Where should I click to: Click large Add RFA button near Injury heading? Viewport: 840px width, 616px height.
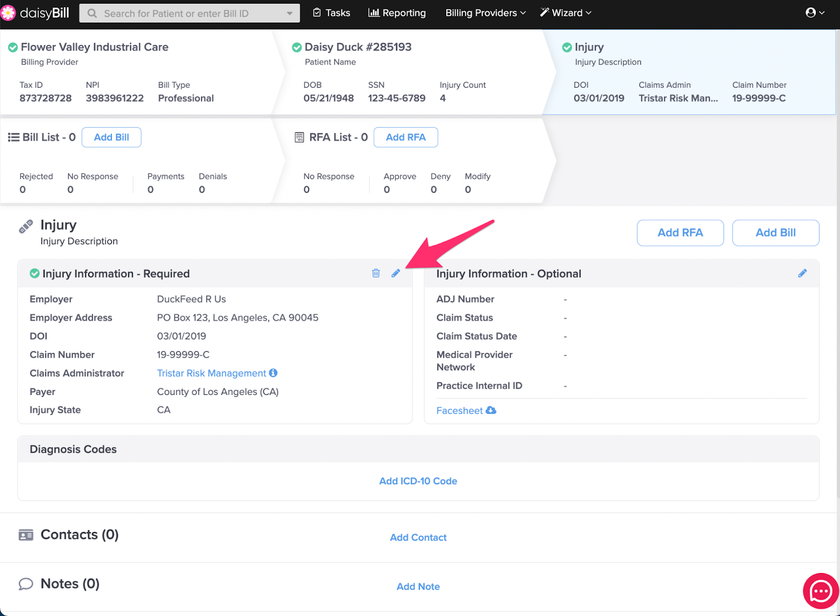tap(680, 233)
